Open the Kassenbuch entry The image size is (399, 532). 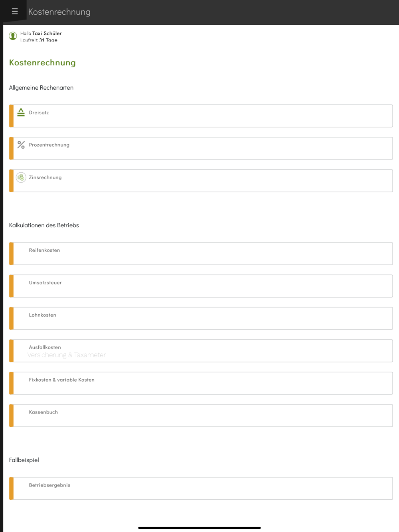tap(201, 416)
